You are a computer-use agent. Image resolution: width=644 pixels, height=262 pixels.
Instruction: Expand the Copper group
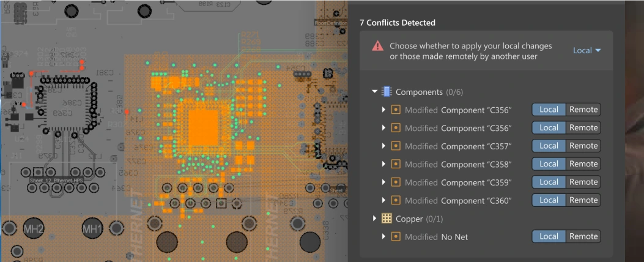pyautogui.click(x=374, y=219)
